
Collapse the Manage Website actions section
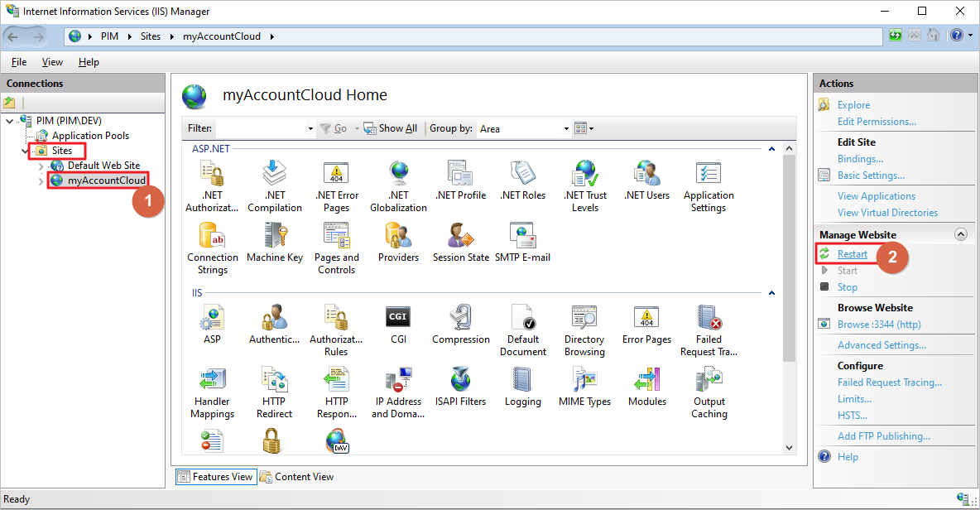click(961, 234)
